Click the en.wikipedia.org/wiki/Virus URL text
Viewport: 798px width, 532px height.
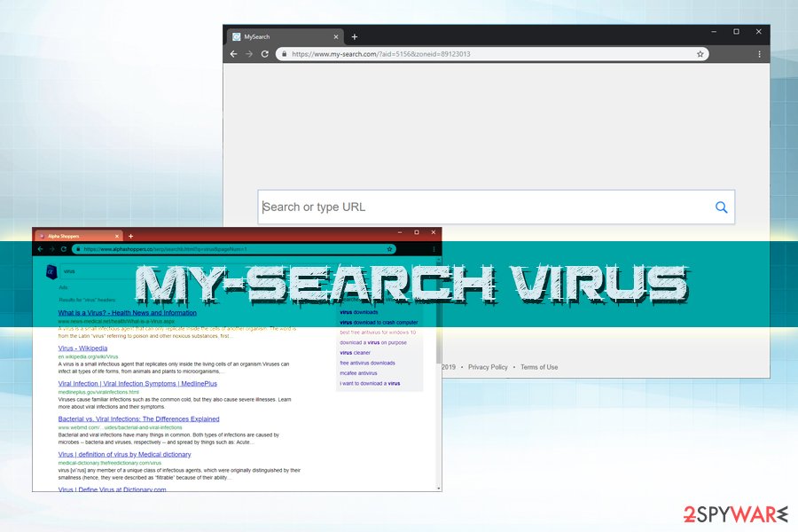(x=88, y=356)
